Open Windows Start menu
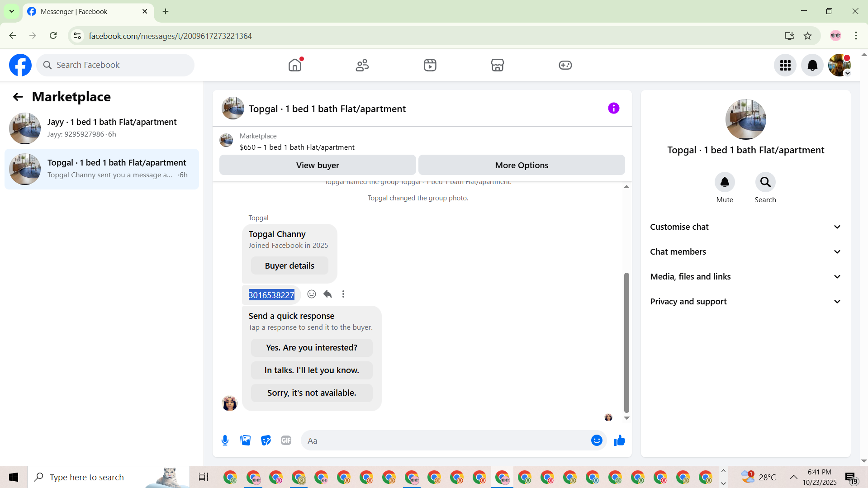 tap(14, 477)
